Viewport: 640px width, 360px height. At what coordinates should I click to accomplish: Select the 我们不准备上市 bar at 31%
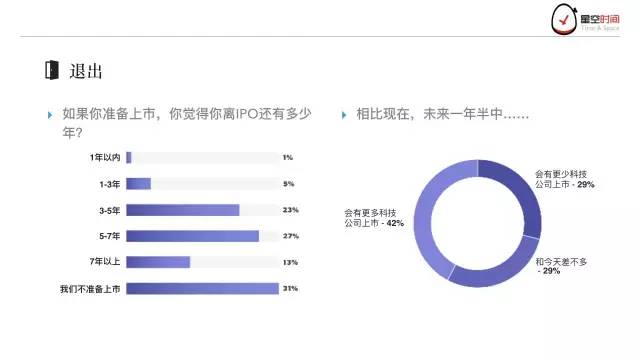(202, 289)
